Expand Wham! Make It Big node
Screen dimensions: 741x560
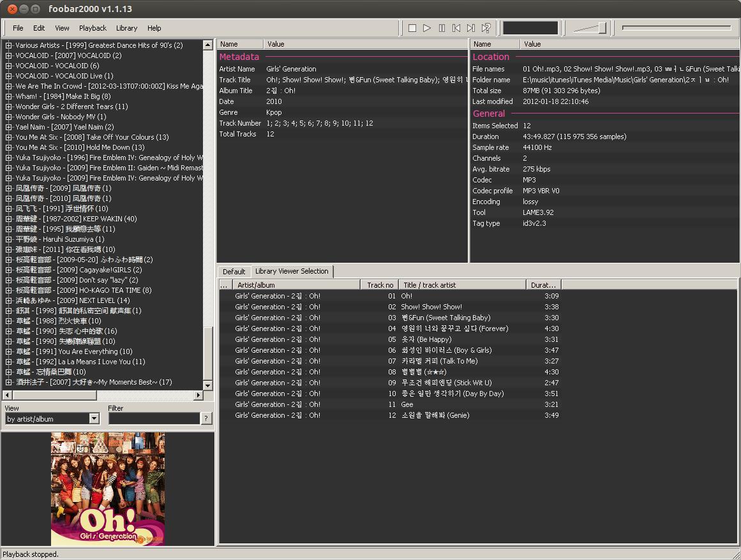pyautogui.click(x=8, y=96)
